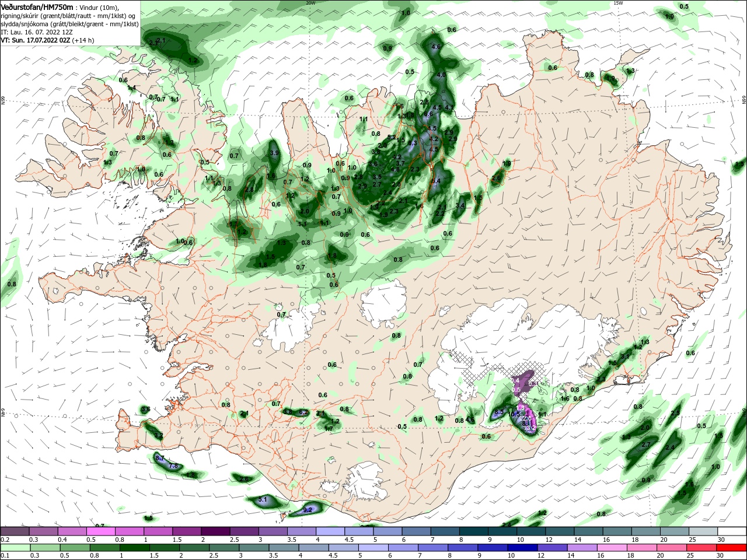
Task: Click the "0.2" label in the legend scale
Action: [5, 540]
